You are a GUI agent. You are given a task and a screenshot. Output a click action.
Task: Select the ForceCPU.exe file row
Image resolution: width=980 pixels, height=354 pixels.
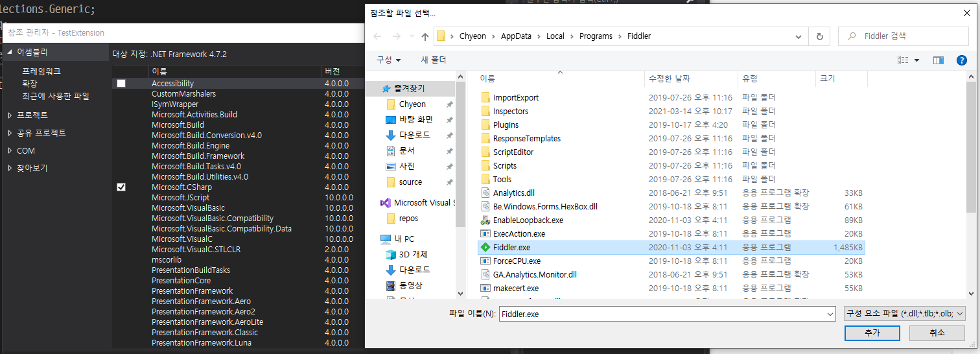671,261
